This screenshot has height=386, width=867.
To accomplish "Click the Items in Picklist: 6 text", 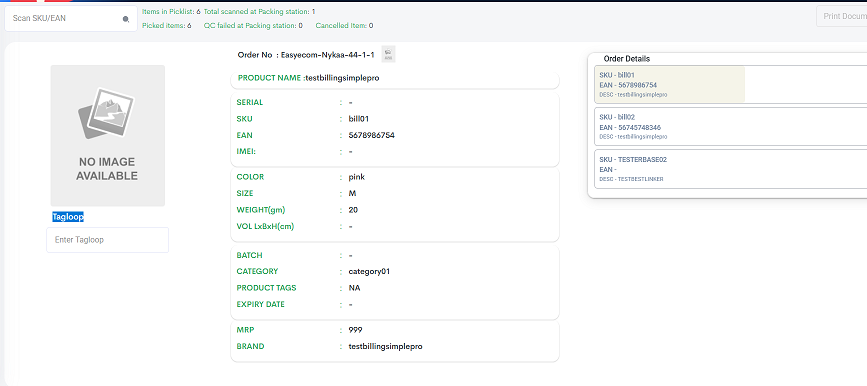I will pos(171,11).
